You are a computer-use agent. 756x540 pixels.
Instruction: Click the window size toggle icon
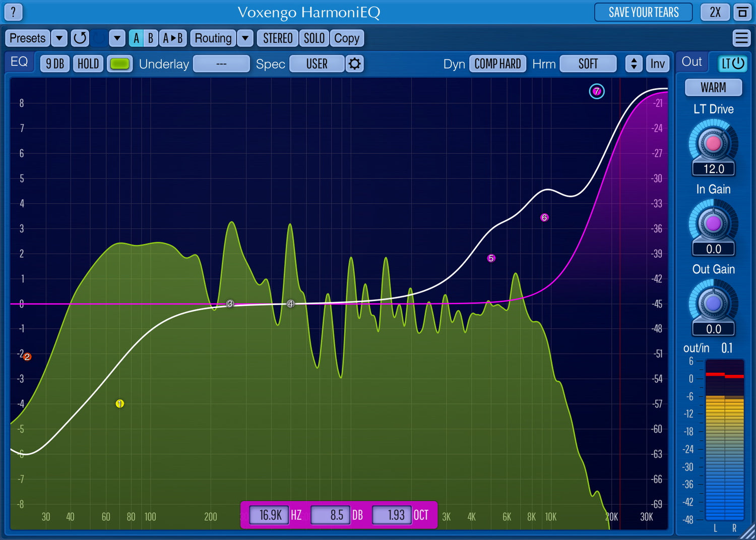coord(742,12)
